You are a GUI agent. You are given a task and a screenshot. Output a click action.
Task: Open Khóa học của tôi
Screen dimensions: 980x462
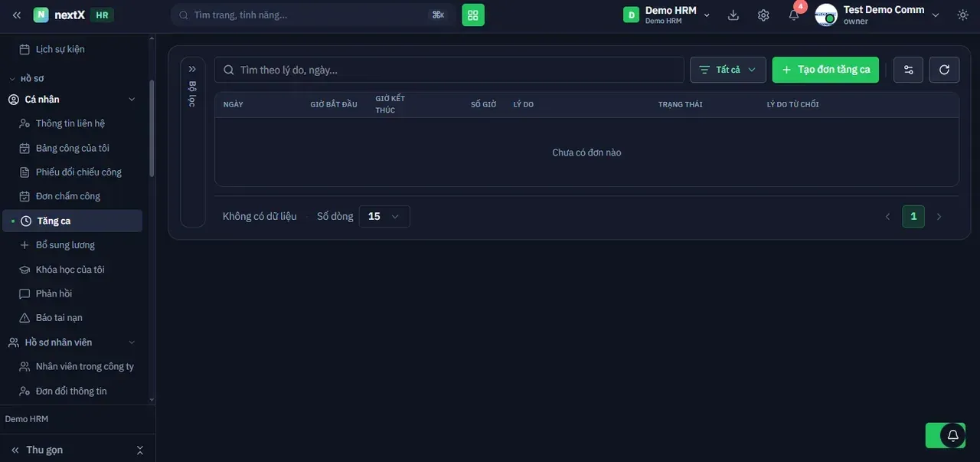[72, 270]
